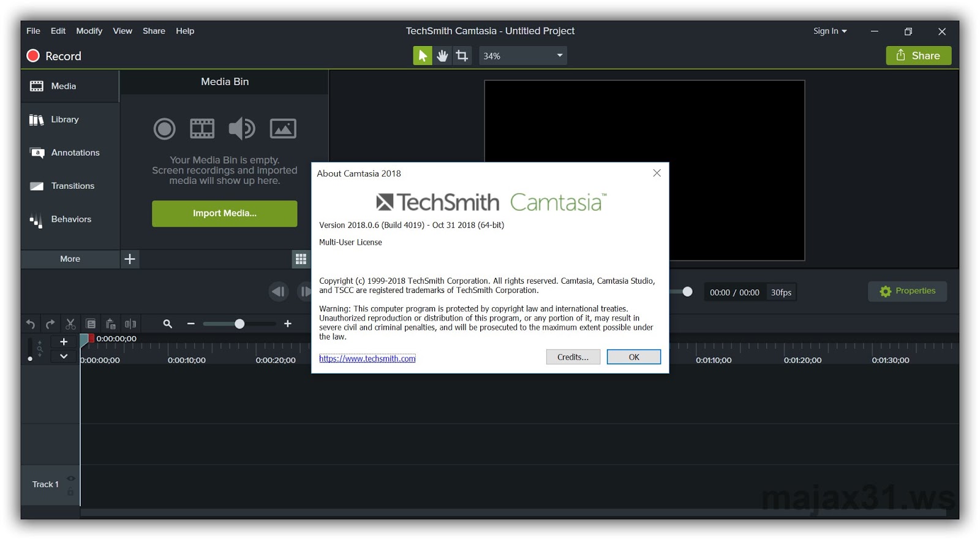Open the Edit menu
Viewport: 980px width, 540px height.
(x=58, y=31)
